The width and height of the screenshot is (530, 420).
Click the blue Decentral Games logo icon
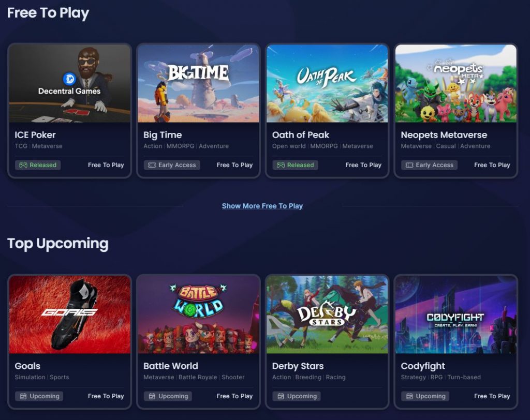click(x=70, y=79)
